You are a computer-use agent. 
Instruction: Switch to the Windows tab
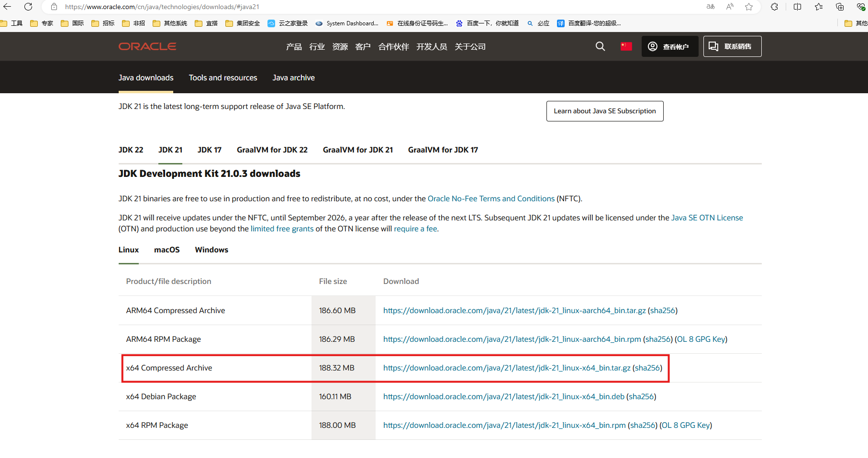tap(211, 250)
